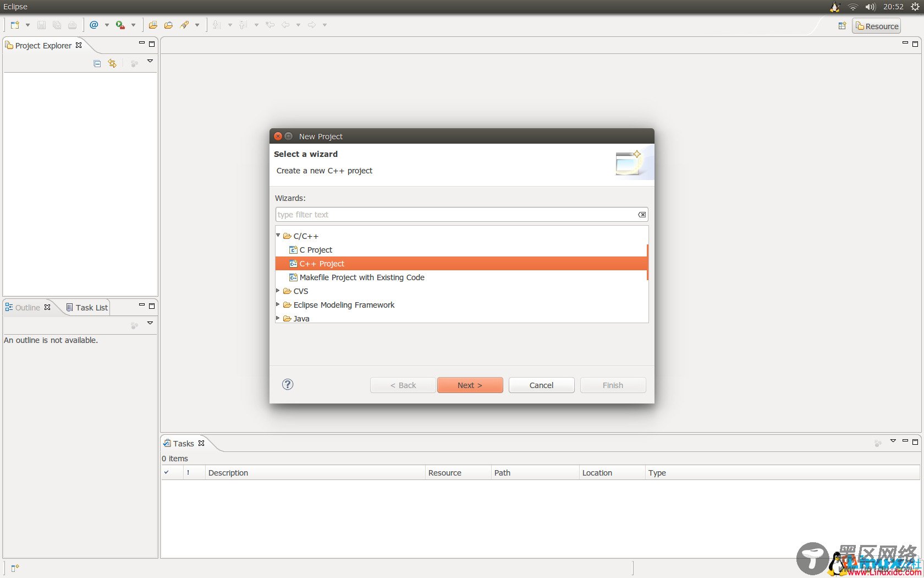Switch to the Resource perspective
Image resolution: width=924 pixels, height=578 pixels.
(x=877, y=26)
